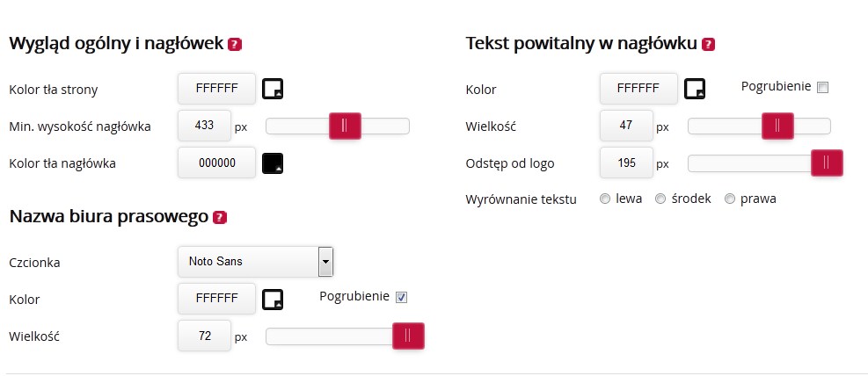
Task: Uncheck Pogrubienie for press office name
Action: tap(401, 298)
